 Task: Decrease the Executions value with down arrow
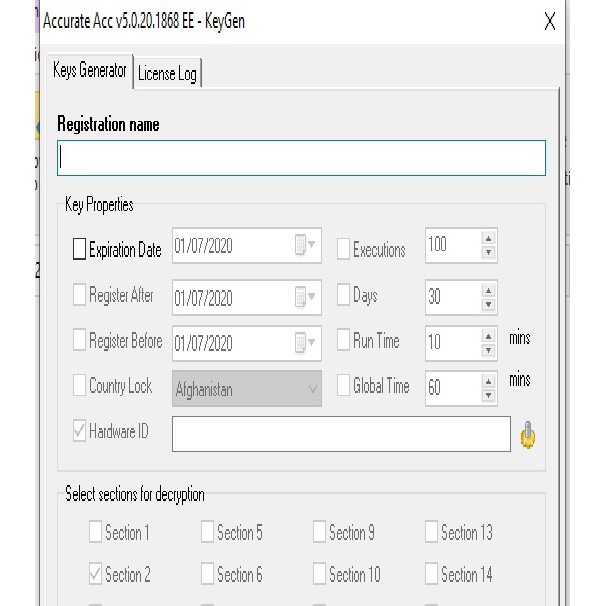point(489,252)
